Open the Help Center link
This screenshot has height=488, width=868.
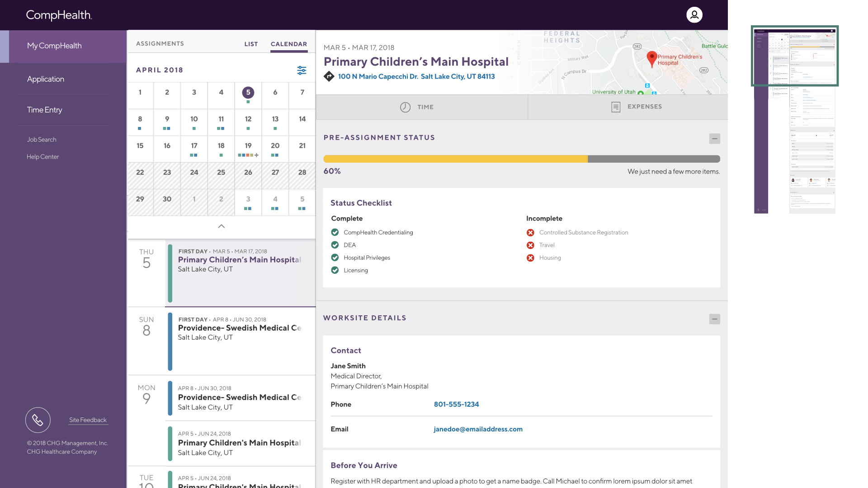click(x=42, y=157)
